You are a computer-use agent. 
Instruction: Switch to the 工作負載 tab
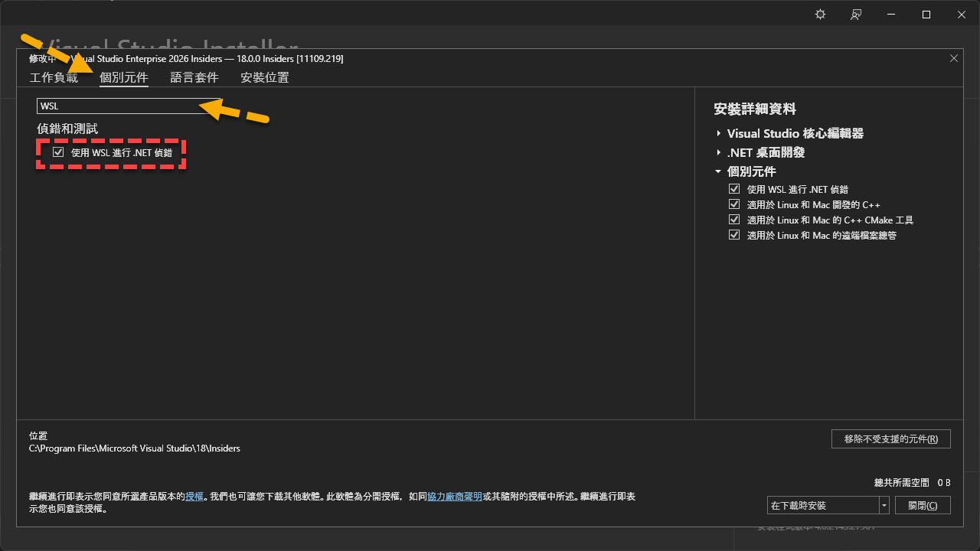(x=54, y=77)
